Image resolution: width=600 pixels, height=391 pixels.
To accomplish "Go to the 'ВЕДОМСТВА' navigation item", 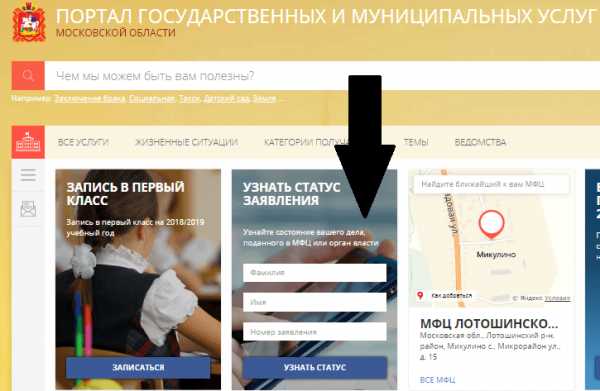I will pyautogui.click(x=480, y=142).
